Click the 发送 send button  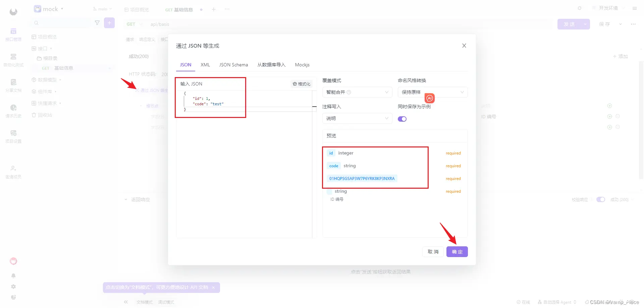[569, 24]
